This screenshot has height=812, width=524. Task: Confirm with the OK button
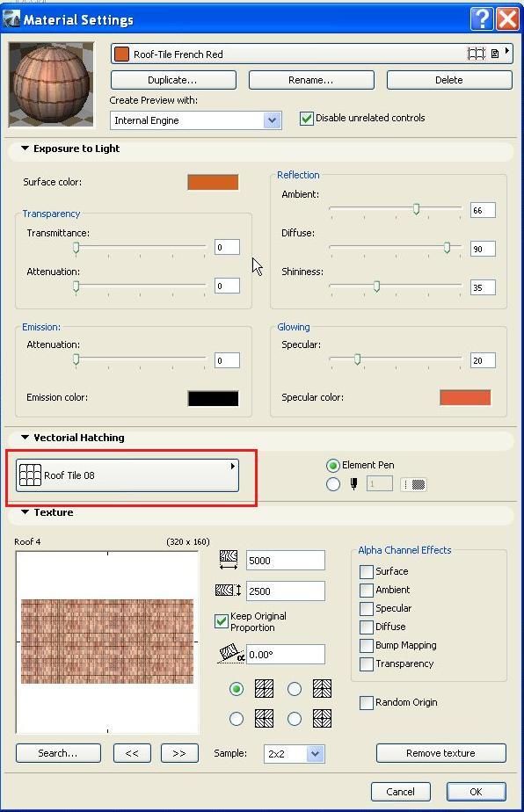point(476,791)
